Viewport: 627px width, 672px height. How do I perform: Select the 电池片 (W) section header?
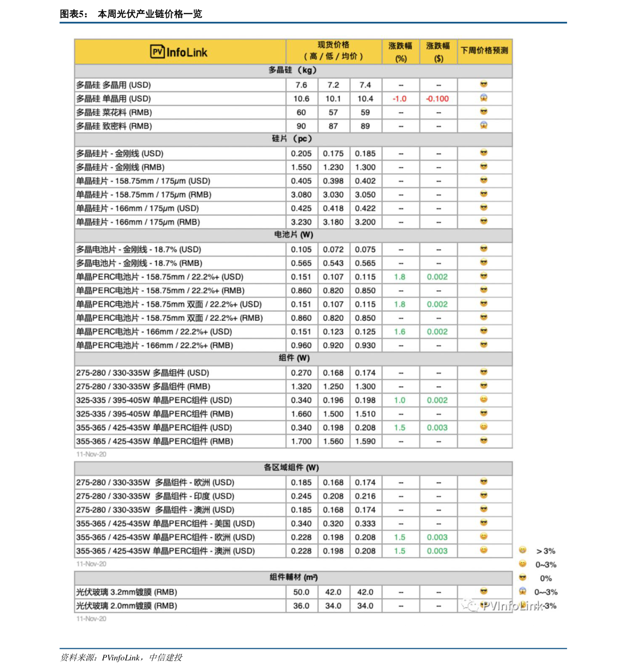(x=293, y=235)
